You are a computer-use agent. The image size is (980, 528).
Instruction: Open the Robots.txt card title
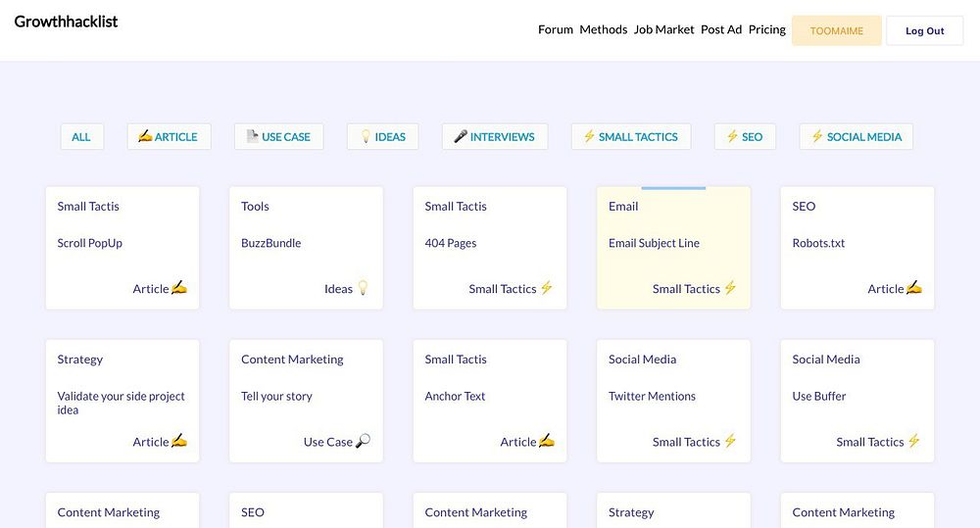pos(818,243)
